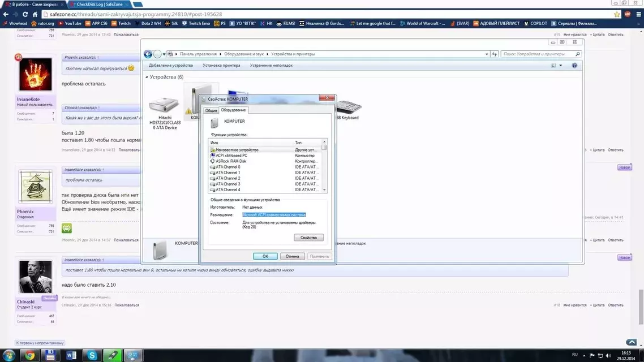The image size is (644, 362).
Task: Open the Dota 2 WH bookmark
Action: pos(148,23)
